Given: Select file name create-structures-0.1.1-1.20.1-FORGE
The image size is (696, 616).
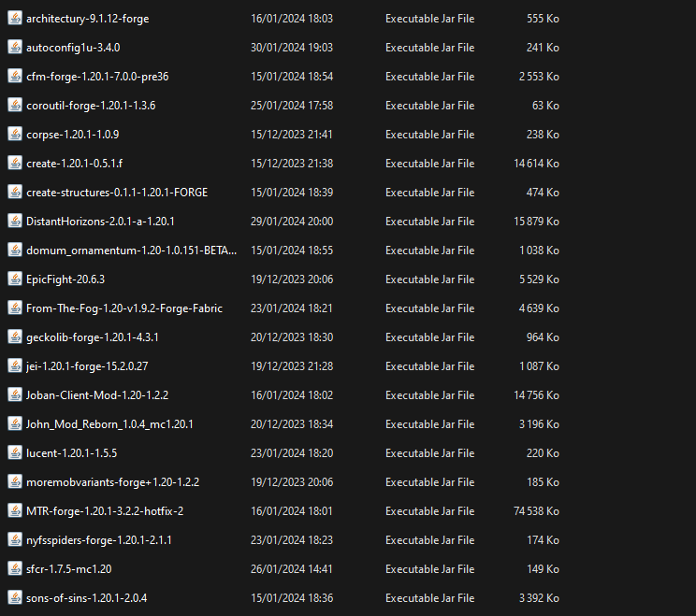Looking at the screenshot, I should tap(117, 193).
